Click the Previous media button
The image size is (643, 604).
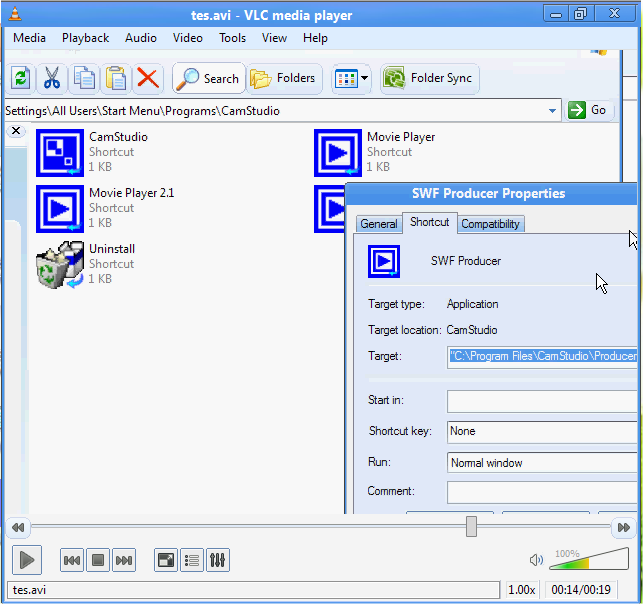[x=72, y=560]
